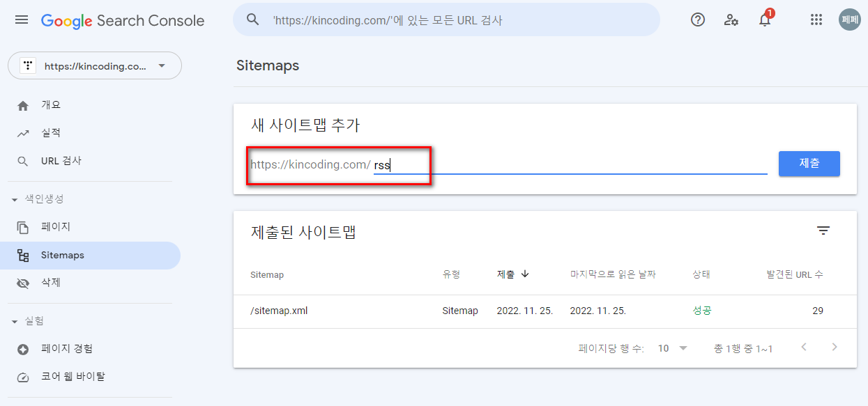
Task: Open notifications bell with 1 alert
Action: 765,19
